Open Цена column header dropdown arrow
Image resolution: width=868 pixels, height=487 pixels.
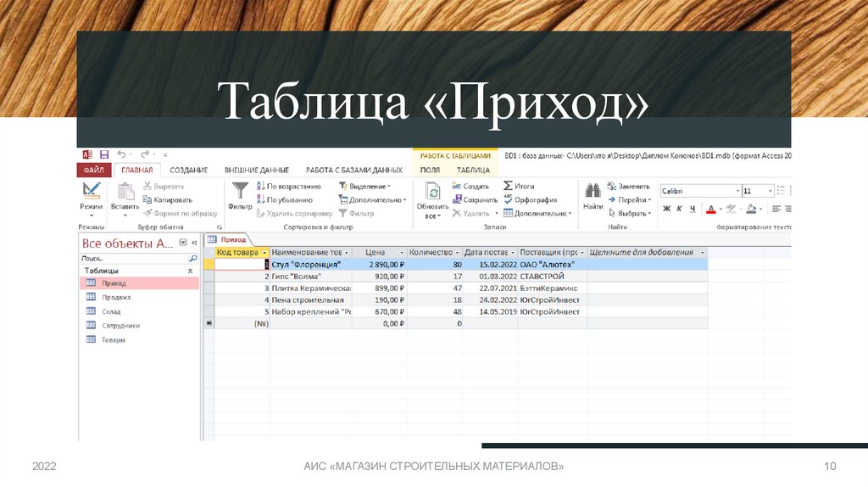pos(402,253)
